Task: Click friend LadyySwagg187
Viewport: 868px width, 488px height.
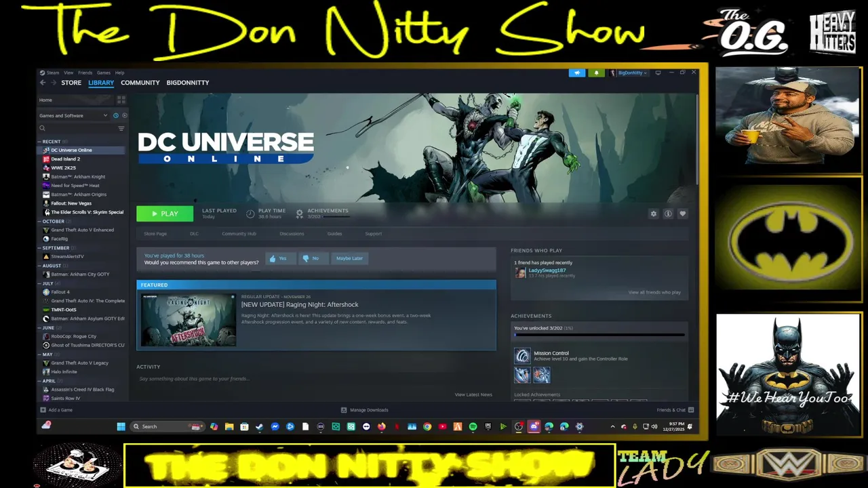Action: point(547,270)
